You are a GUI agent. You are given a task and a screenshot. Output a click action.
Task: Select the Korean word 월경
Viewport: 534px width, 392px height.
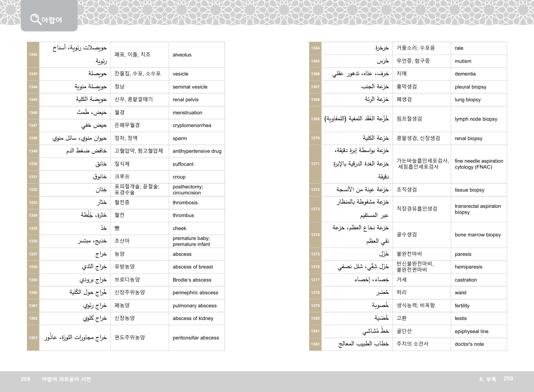120,113
